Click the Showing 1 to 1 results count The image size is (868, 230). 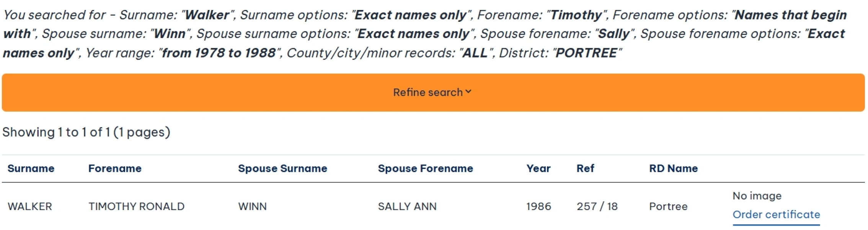[86, 132]
